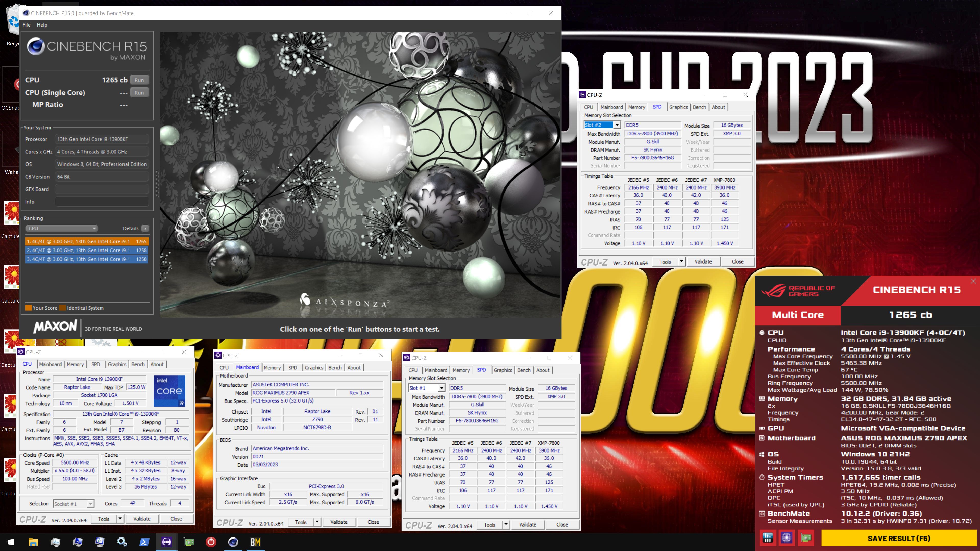Image resolution: width=980 pixels, height=551 pixels.
Task: Select the second ranking entry scoring 1258
Action: tap(87, 251)
